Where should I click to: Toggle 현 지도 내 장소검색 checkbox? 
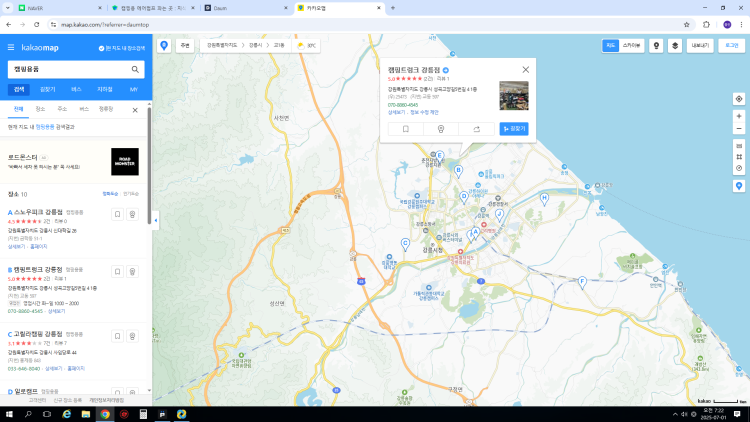[x=121, y=48]
